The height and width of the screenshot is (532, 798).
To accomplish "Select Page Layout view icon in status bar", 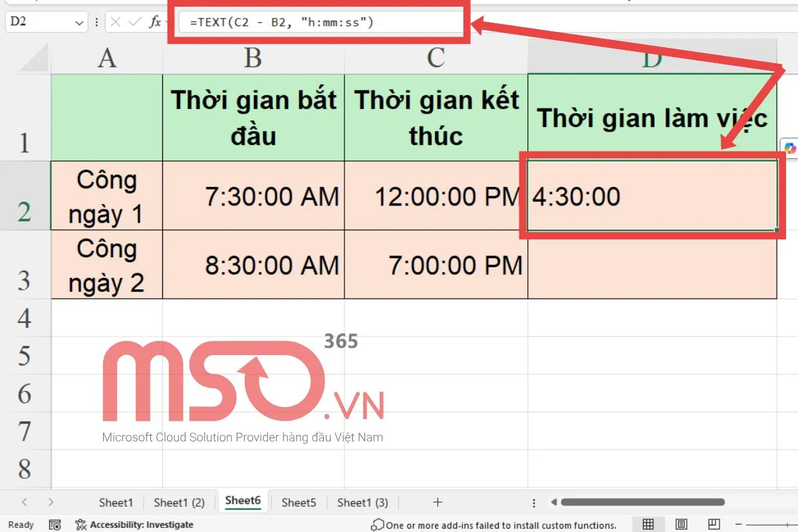I will point(681,525).
